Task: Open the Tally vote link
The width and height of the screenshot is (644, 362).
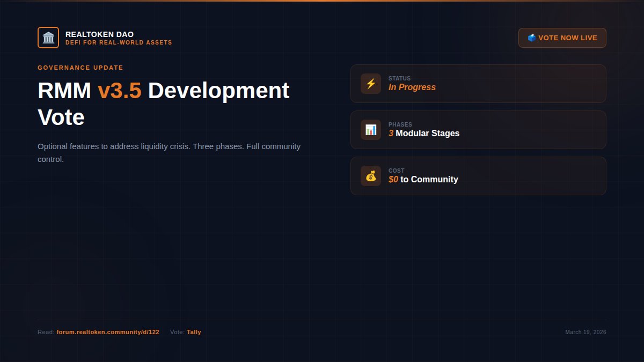Action: pyautogui.click(x=194, y=332)
